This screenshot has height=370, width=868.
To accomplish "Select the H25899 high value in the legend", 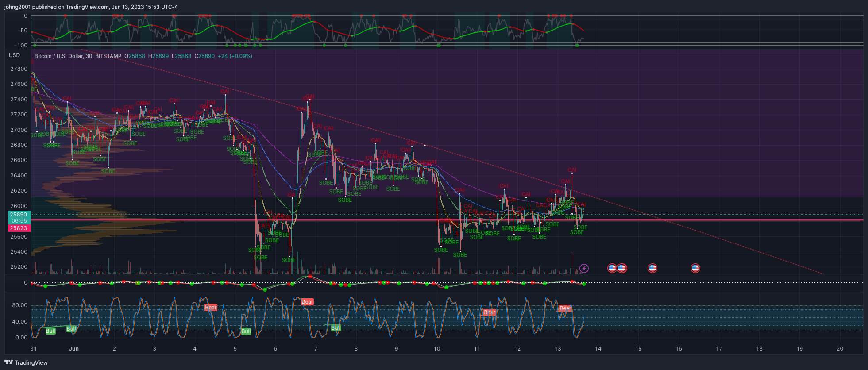I will tap(158, 56).
